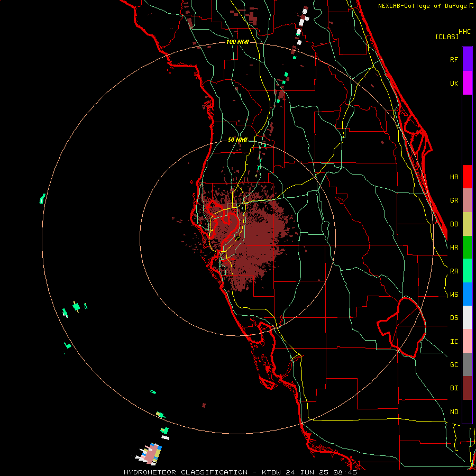The image size is (476, 476).
Task: Click the RA legend label
Action: 454,271
